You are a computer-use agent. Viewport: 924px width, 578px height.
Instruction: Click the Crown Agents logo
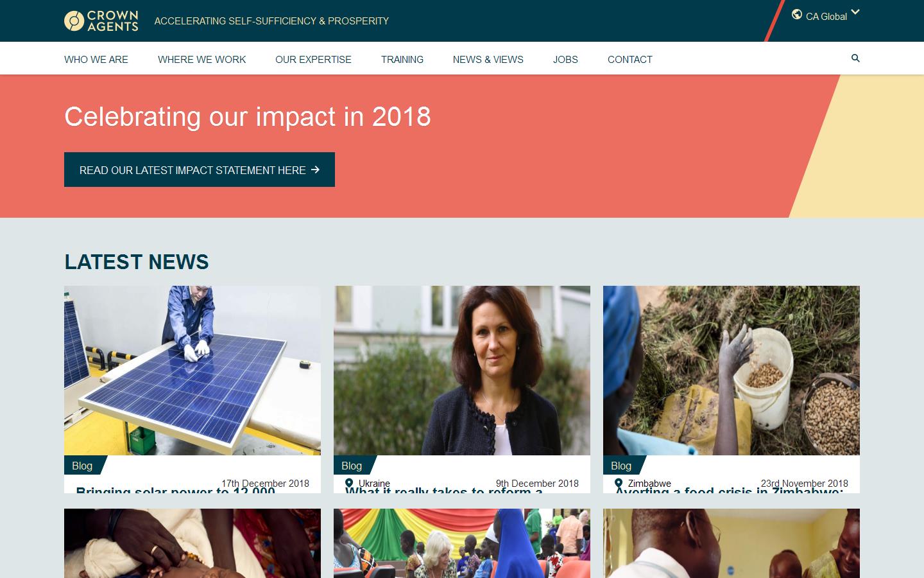pyautogui.click(x=101, y=21)
